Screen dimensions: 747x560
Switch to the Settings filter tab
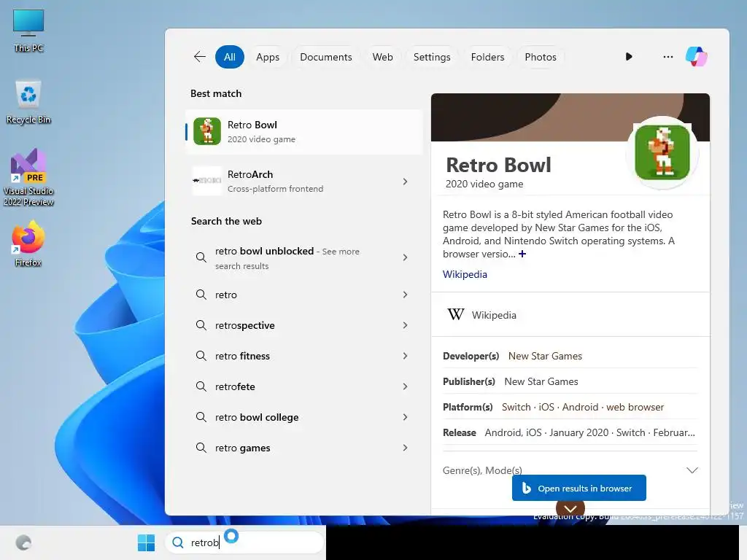pyautogui.click(x=432, y=57)
